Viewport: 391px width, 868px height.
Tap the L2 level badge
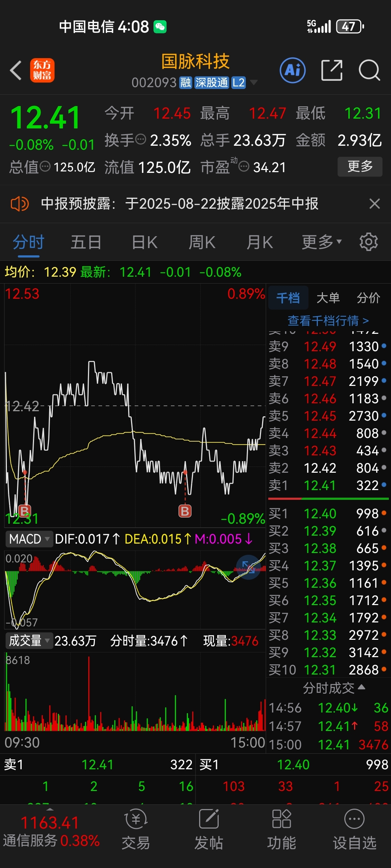tap(238, 83)
